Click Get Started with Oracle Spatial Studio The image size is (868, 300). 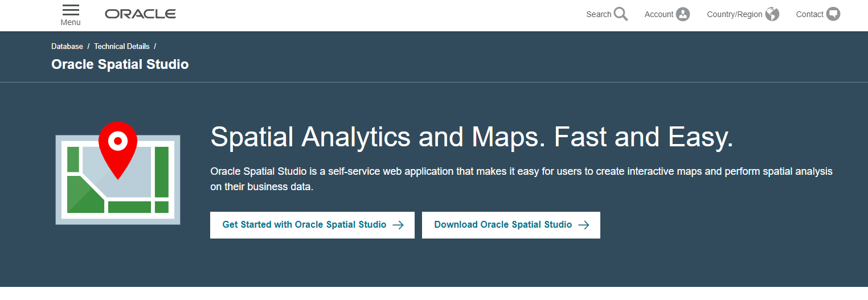click(312, 225)
